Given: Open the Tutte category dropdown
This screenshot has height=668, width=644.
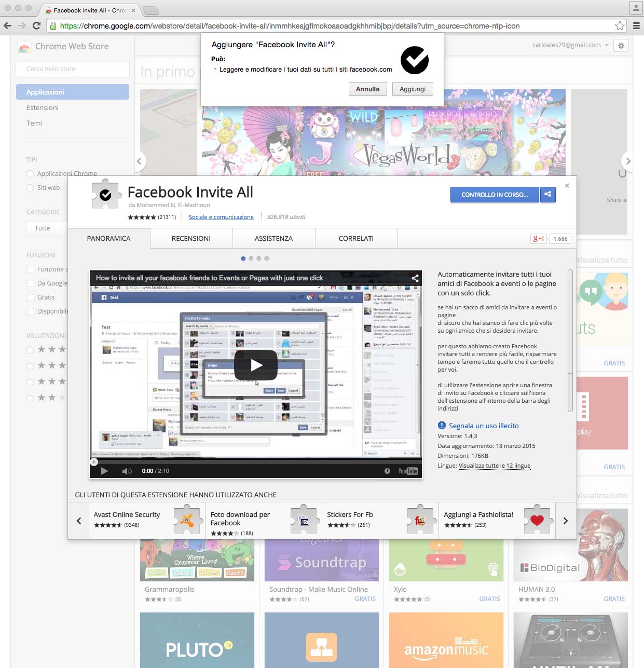Looking at the screenshot, I should tap(47, 228).
